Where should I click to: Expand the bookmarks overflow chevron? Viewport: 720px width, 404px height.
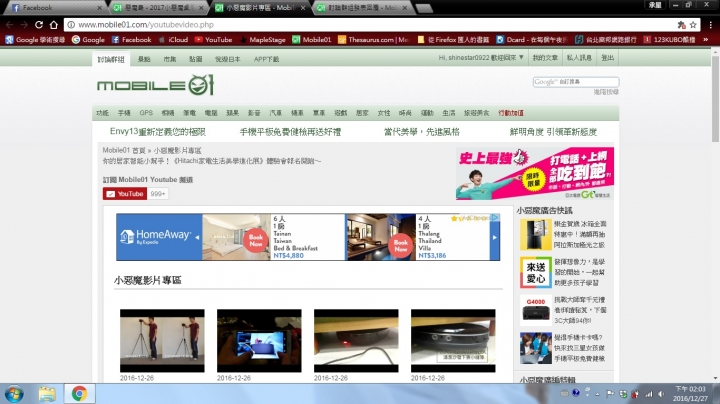pyautogui.click(x=706, y=39)
